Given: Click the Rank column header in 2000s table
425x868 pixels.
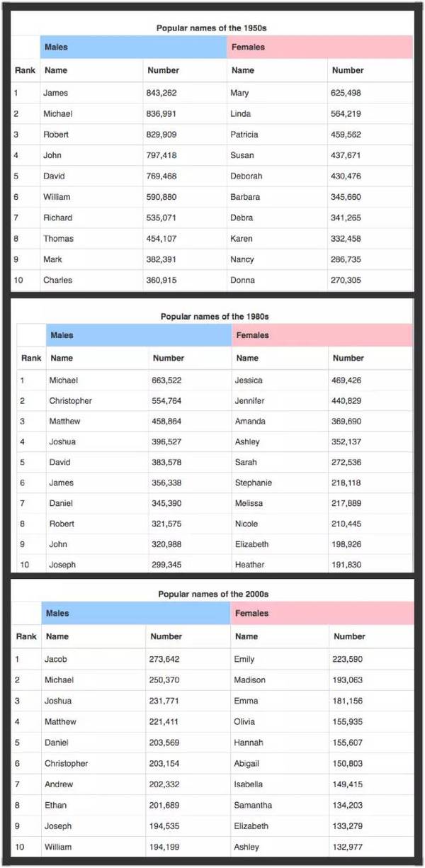Looking at the screenshot, I should pyautogui.click(x=26, y=636).
